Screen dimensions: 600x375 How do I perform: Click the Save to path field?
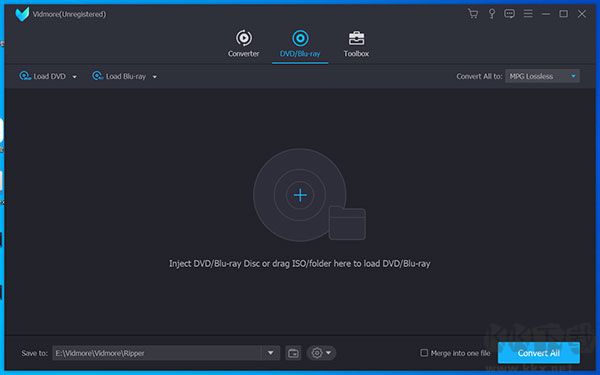tap(157, 353)
